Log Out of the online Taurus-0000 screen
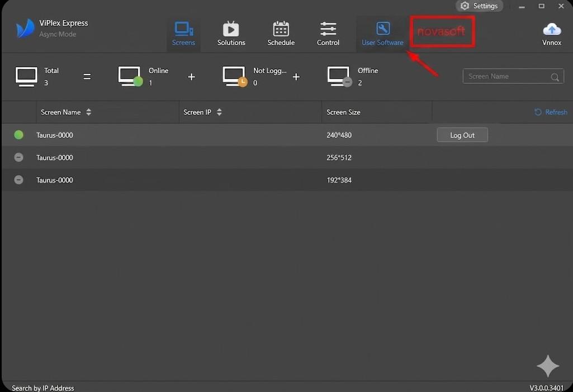573x392 pixels. point(462,135)
